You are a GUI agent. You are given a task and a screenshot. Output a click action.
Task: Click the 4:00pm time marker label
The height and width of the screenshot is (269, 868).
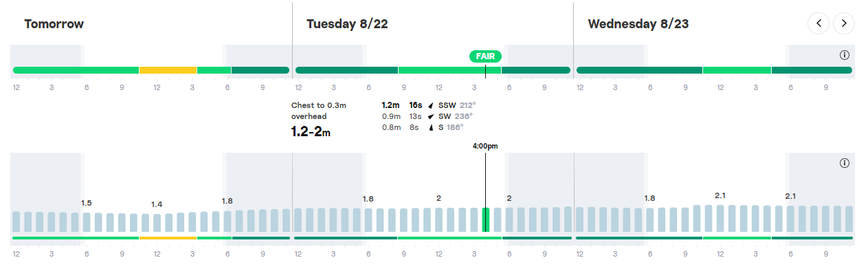[485, 146]
